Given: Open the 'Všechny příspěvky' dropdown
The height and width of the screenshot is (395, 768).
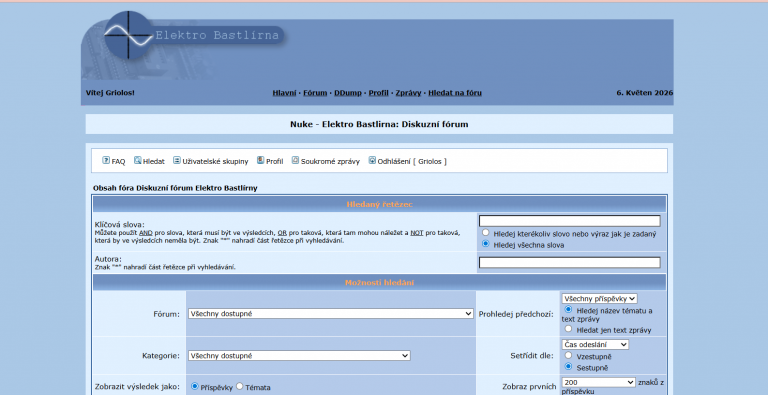Looking at the screenshot, I should pyautogui.click(x=600, y=298).
